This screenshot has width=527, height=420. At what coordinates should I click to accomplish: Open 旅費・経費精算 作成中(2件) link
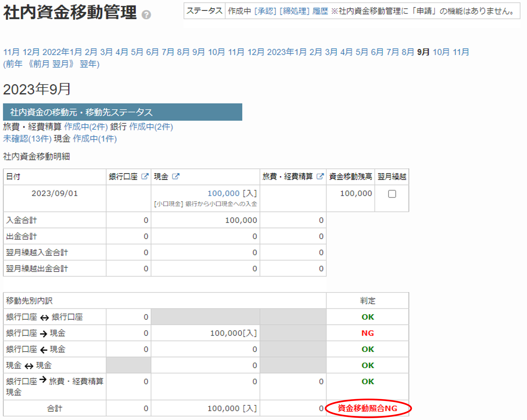[x=86, y=127]
